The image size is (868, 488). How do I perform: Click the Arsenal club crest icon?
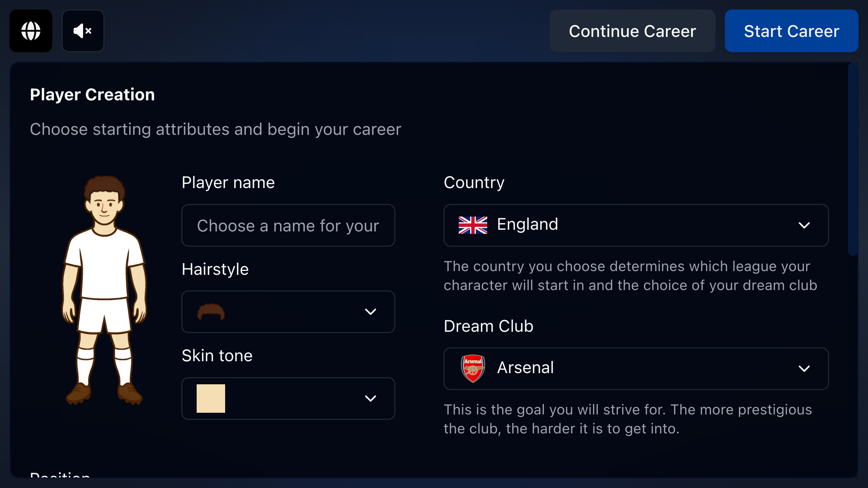point(473,368)
